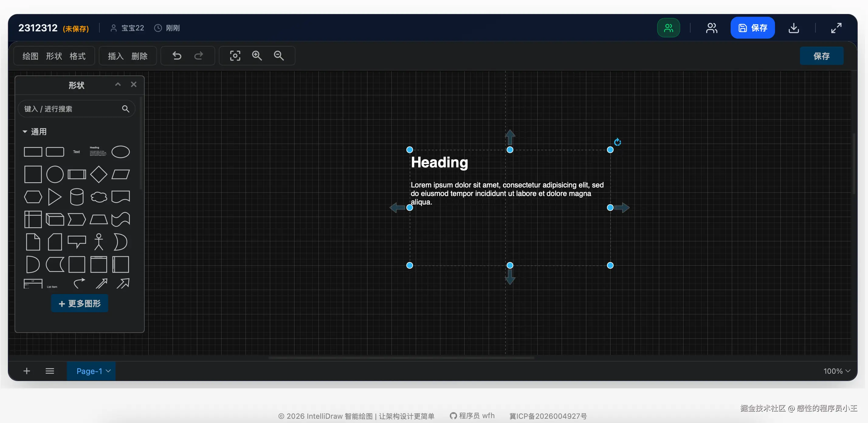The width and height of the screenshot is (868, 423).
Task: Click the undo arrow icon
Action: (177, 56)
